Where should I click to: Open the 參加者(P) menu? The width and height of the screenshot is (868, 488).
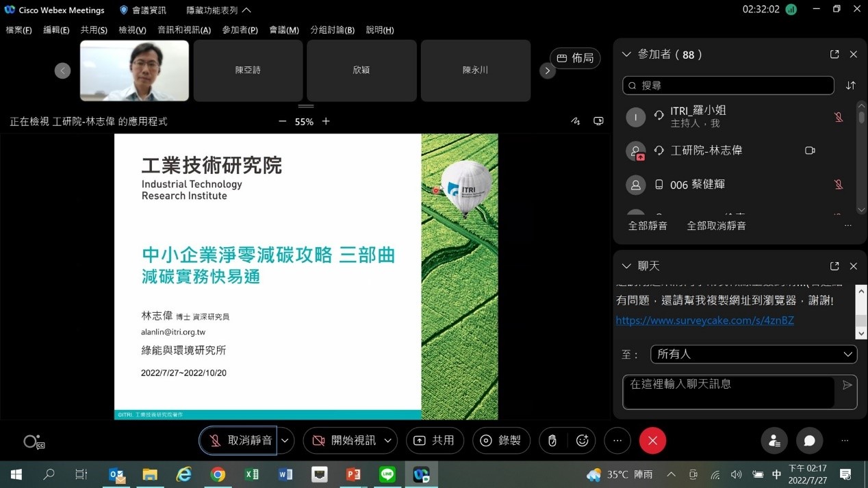240,30
